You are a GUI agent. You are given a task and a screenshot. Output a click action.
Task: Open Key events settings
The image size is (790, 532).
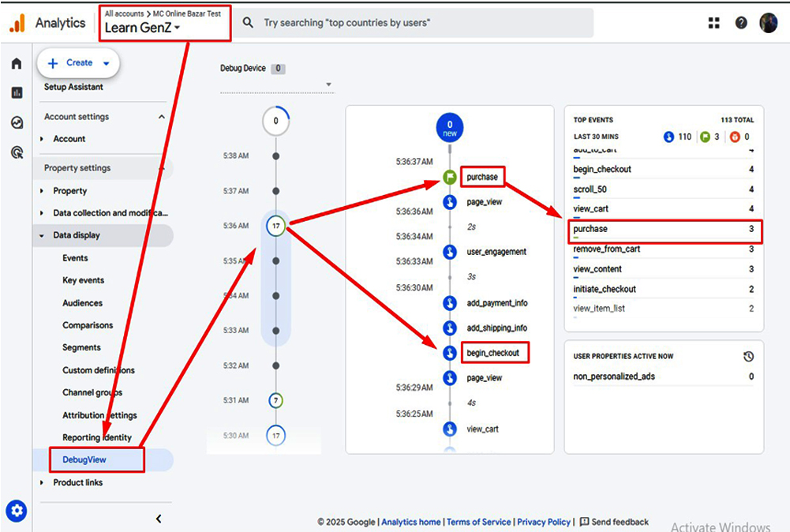[83, 280]
